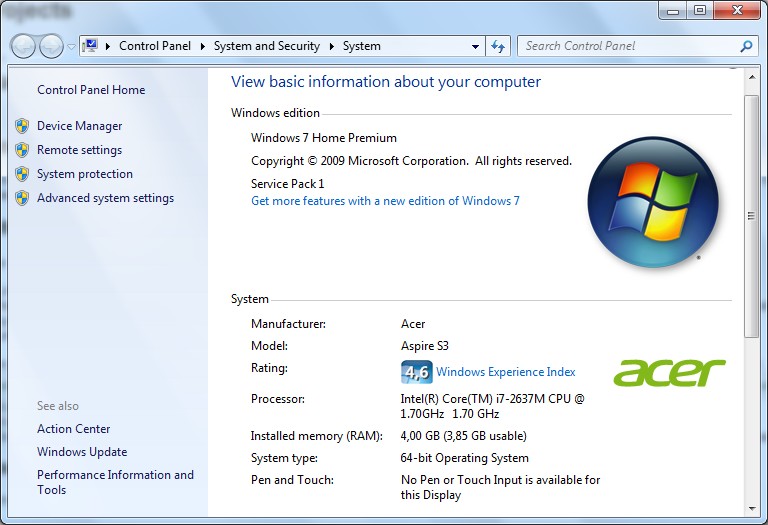Click the 4,6 rating score badge
Screen dimensions: 768x525
pyautogui.click(x=416, y=372)
